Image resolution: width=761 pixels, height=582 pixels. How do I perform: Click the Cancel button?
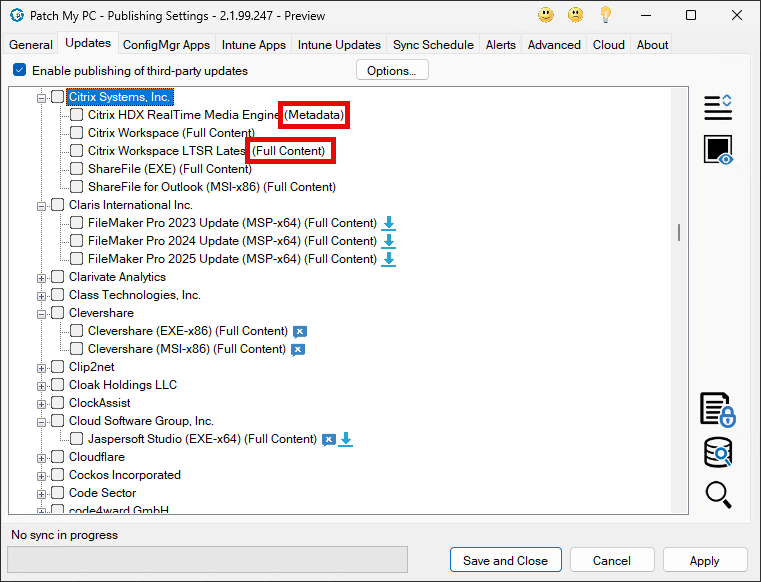click(612, 560)
